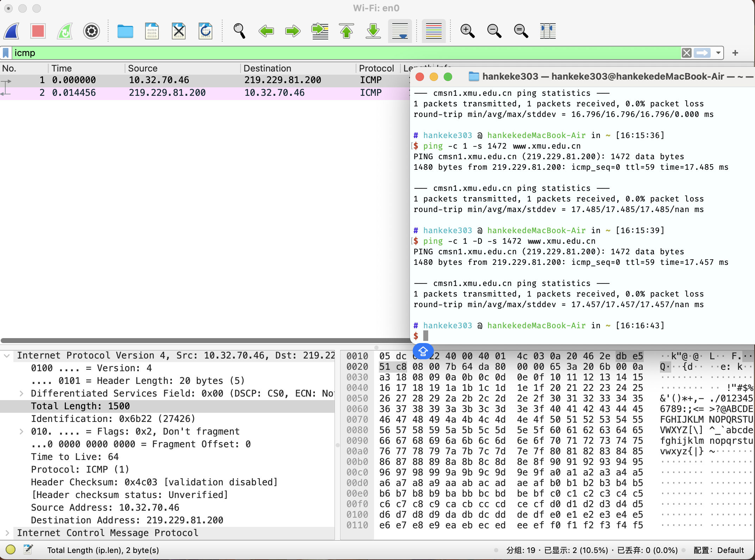This screenshot has height=560, width=755.
Task: Open a capture file with folder icon
Action: 125,31
